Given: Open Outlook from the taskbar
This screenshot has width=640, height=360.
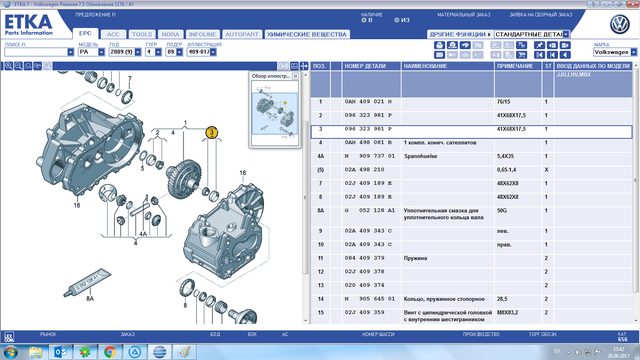Looking at the screenshot, I should pyautogui.click(x=60, y=352).
